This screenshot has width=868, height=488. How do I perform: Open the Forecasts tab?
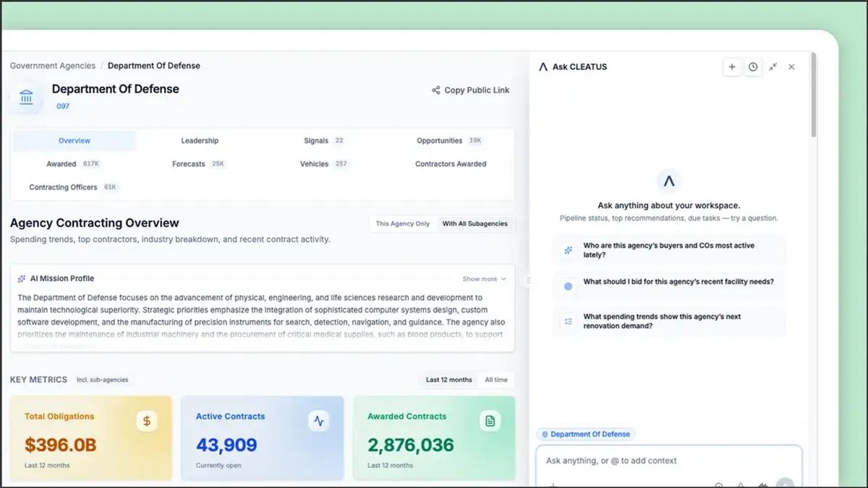pyautogui.click(x=200, y=164)
